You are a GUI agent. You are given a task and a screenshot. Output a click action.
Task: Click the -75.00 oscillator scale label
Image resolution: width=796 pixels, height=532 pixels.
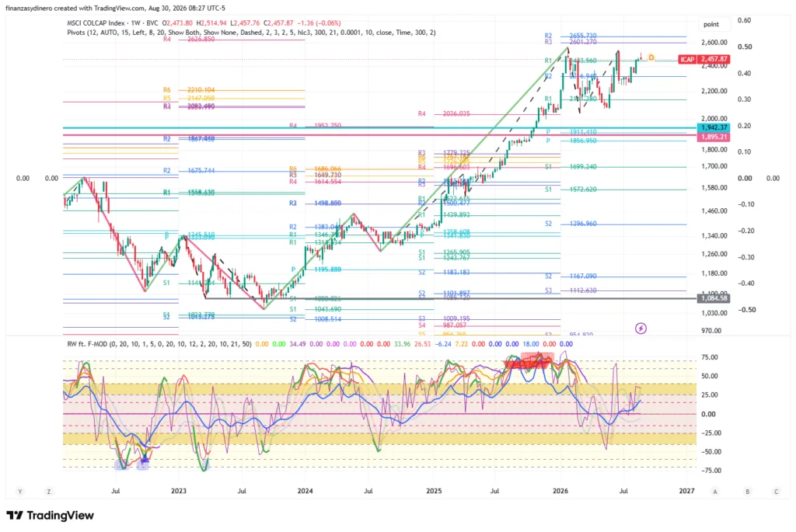tap(710, 471)
